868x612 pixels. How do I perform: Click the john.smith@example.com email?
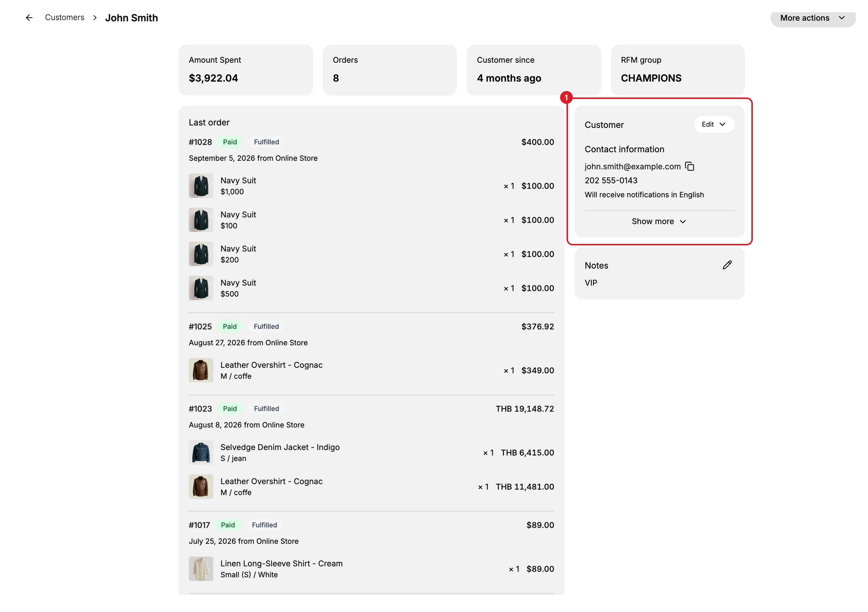[x=633, y=166]
